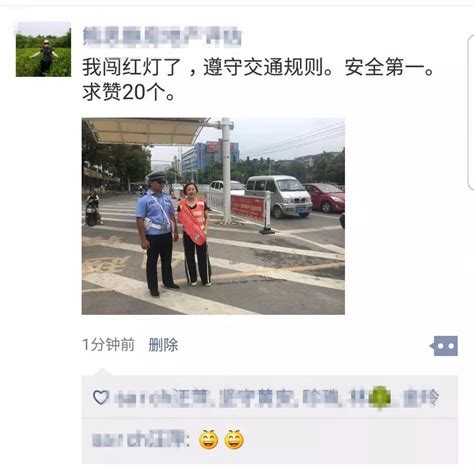Tap the blurred poster username
474x469 pixels.
tap(162, 36)
